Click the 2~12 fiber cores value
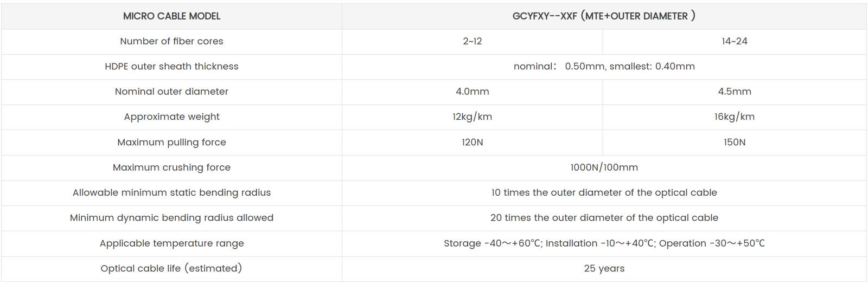This screenshot has height=284, width=868. 472,41
